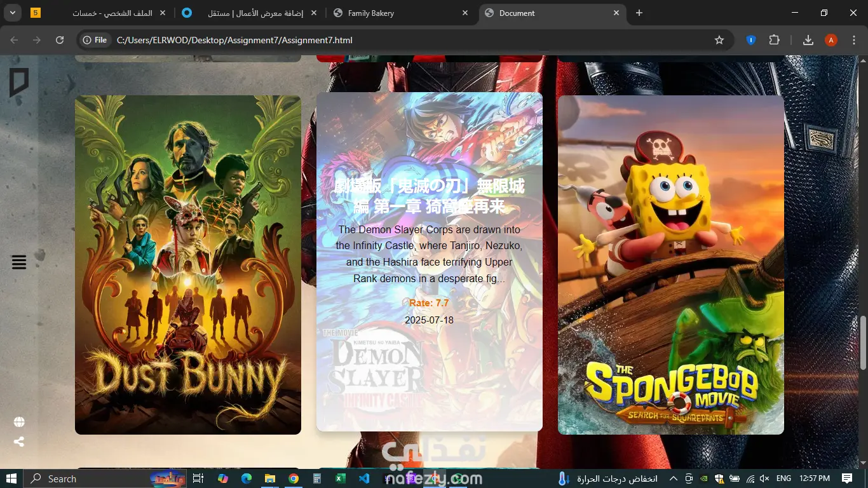This screenshot has width=868, height=488.
Task: Switch to the مستقل portfolio tab
Action: coord(250,13)
